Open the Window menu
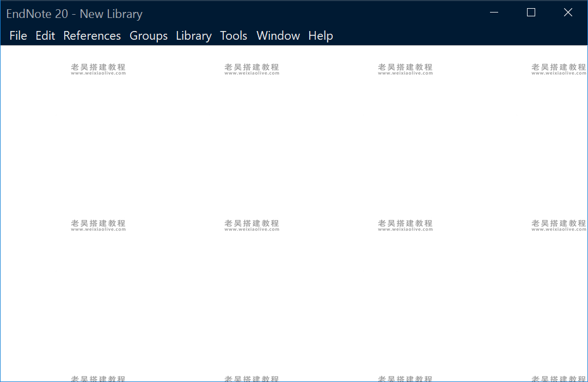Image resolution: width=588 pixels, height=382 pixels. (278, 36)
